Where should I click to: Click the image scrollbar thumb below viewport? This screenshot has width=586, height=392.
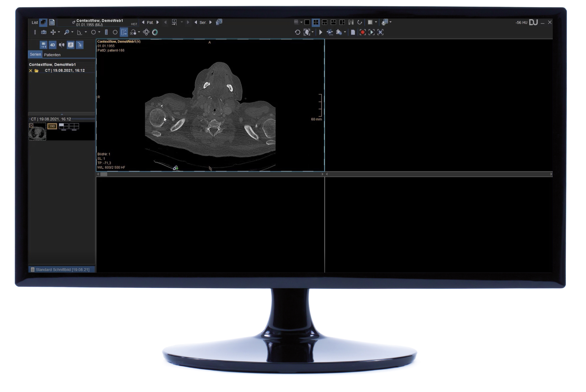coord(104,174)
